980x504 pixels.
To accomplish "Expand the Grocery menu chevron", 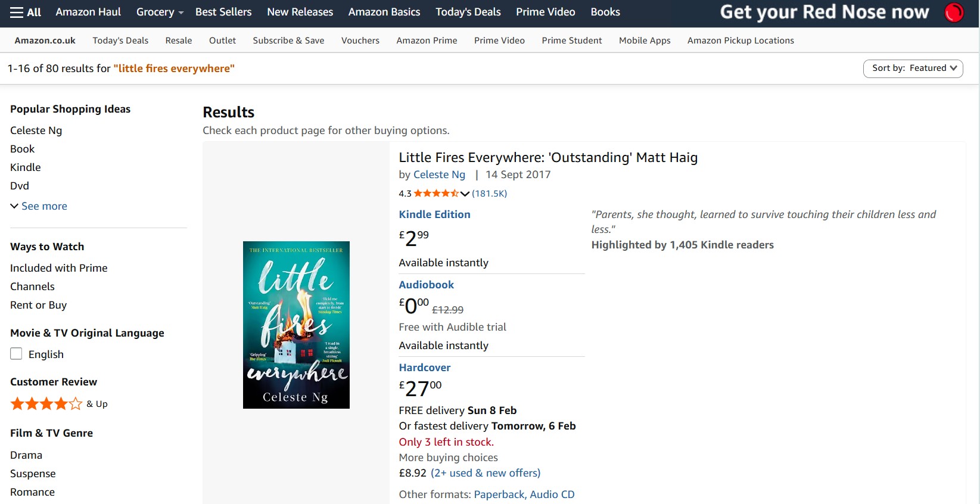I will (x=181, y=12).
